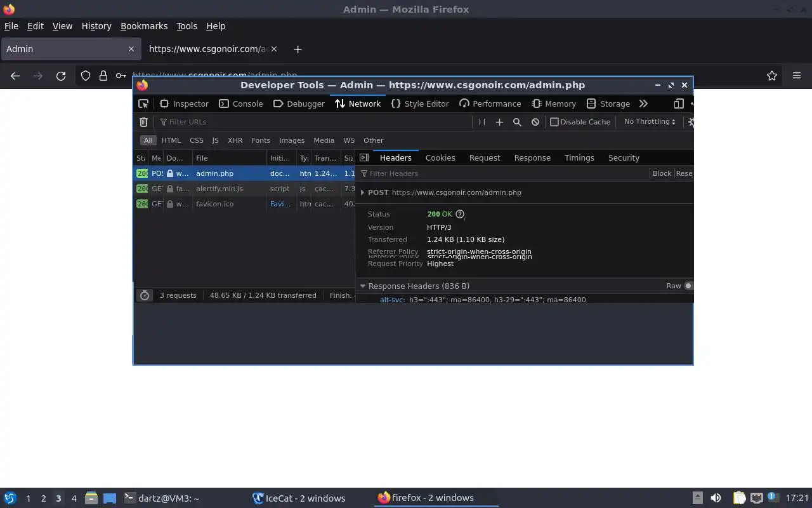Clear the network log with the trash icon

(x=143, y=122)
